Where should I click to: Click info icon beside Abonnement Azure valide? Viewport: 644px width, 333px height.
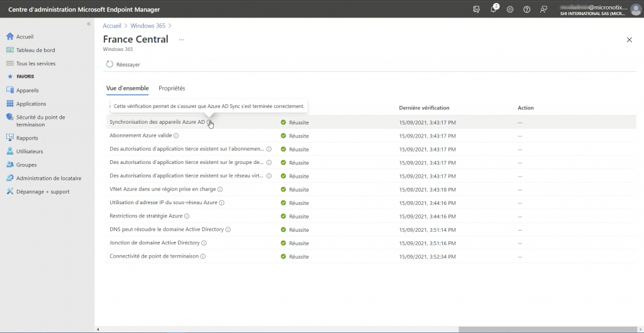pos(176,136)
